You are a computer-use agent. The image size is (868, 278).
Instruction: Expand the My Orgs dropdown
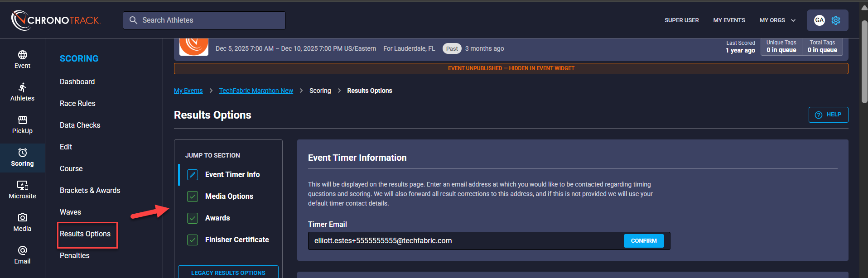[x=777, y=20]
